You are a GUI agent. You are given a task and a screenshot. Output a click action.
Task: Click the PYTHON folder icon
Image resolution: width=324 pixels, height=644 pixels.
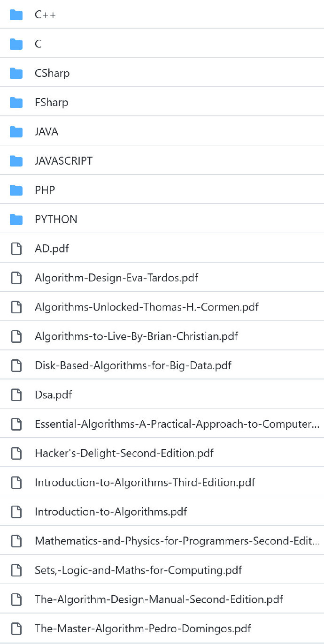click(x=16, y=220)
